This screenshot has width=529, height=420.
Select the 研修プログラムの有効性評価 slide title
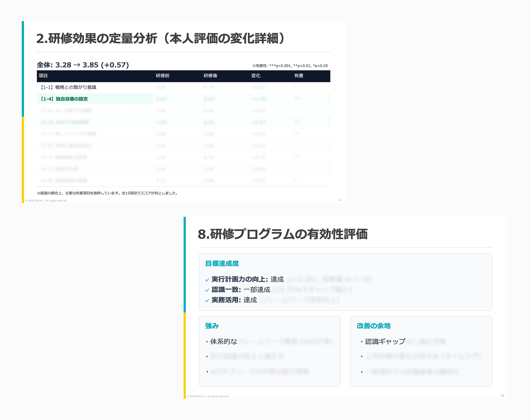(x=283, y=234)
